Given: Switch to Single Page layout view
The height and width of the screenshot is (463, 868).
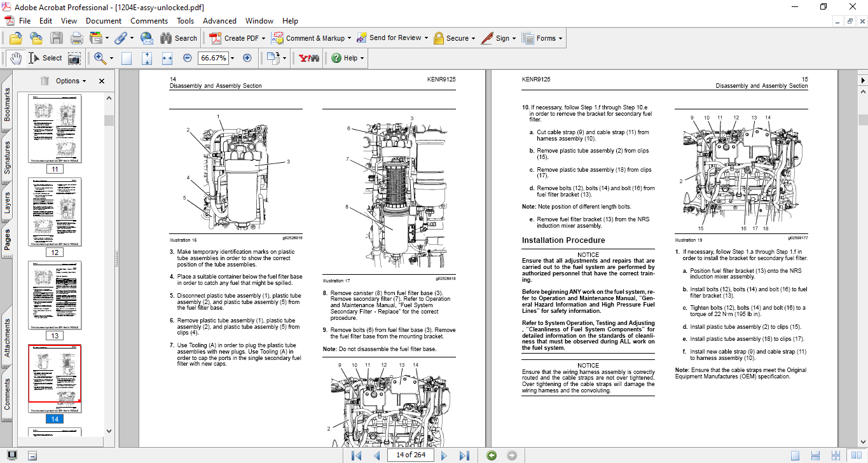Looking at the screenshot, I should [x=127, y=58].
